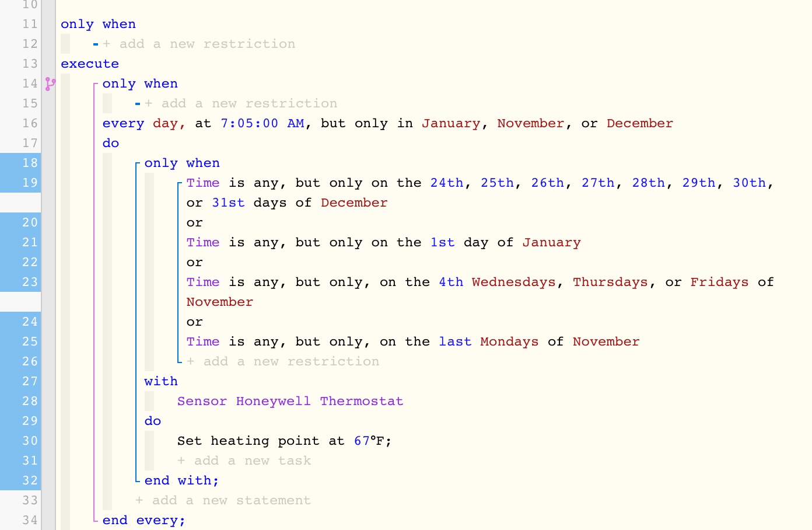Add a new restriction on line 15
Viewport: 812px width, 530px height.
point(241,103)
